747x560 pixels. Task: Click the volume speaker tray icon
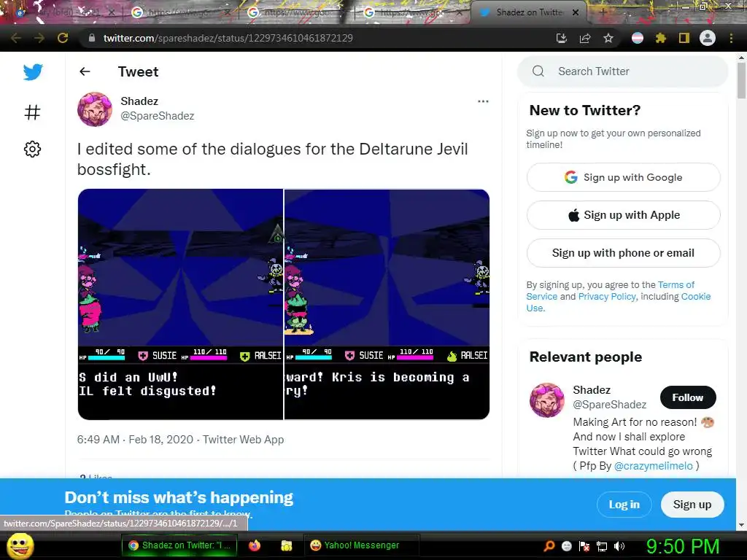(x=619, y=546)
